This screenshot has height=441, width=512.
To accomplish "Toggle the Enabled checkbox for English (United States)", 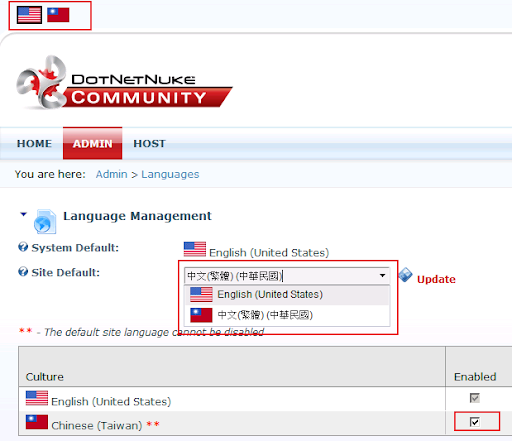I will pos(475,398).
